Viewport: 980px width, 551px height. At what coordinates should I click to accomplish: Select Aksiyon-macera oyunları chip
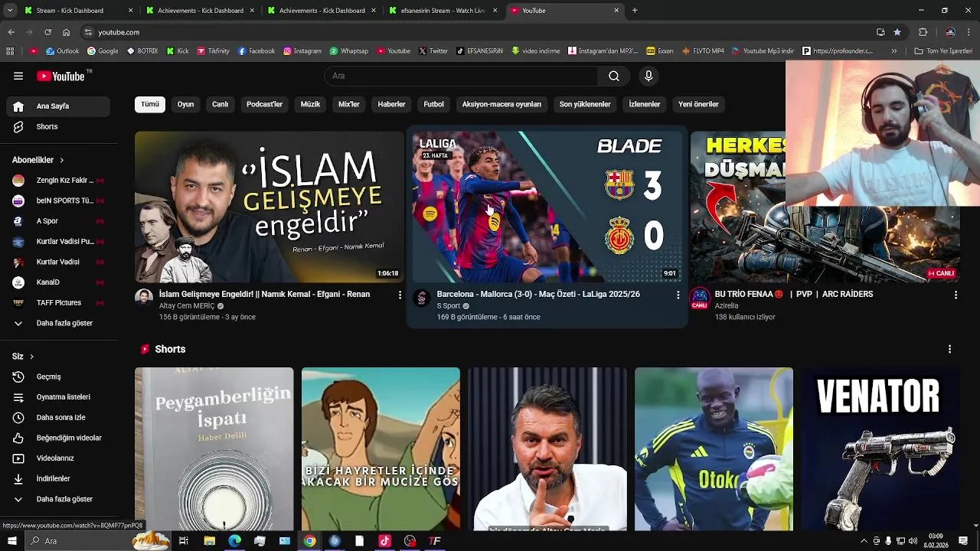(501, 104)
